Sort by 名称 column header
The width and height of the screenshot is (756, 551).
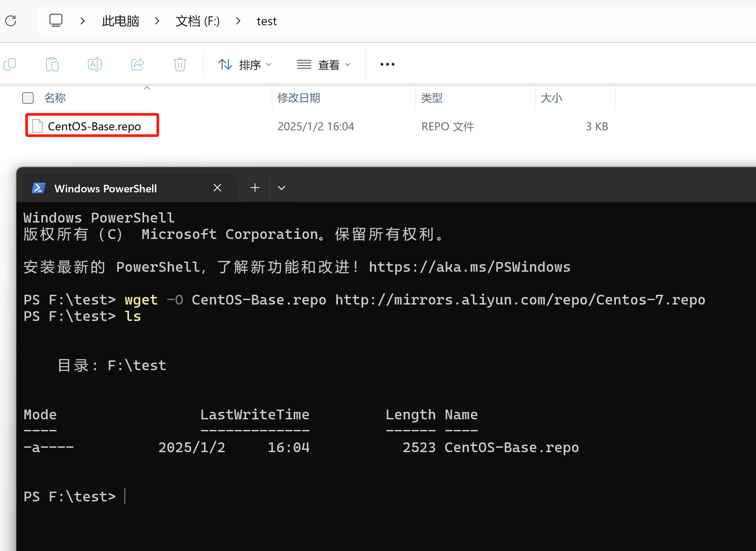[x=55, y=98]
